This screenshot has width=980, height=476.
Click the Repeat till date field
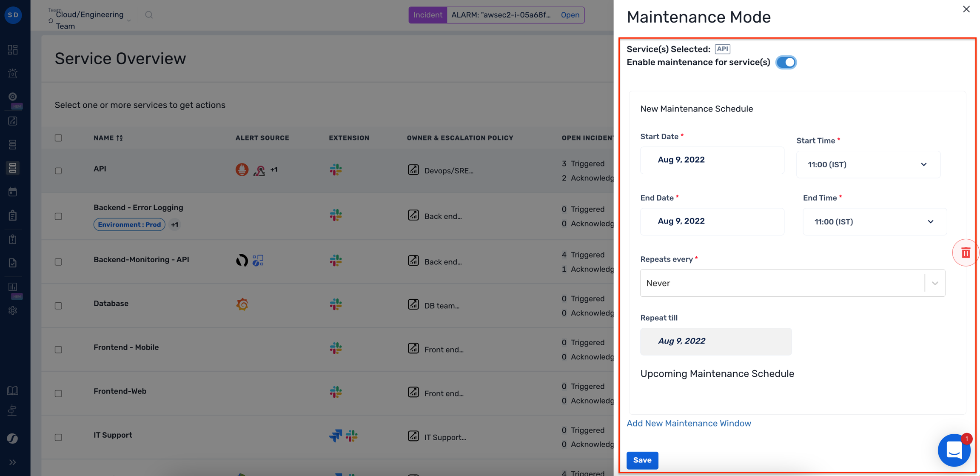pyautogui.click(x=716, y=341)
